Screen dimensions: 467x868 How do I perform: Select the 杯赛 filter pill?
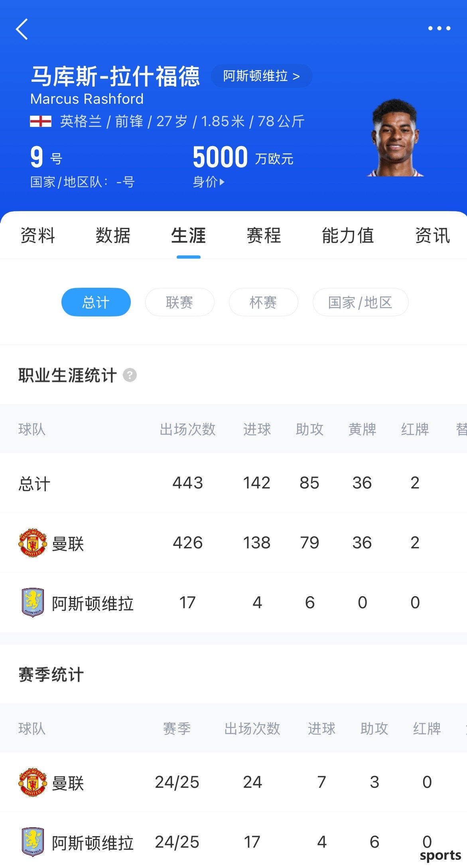pos(264,302)
